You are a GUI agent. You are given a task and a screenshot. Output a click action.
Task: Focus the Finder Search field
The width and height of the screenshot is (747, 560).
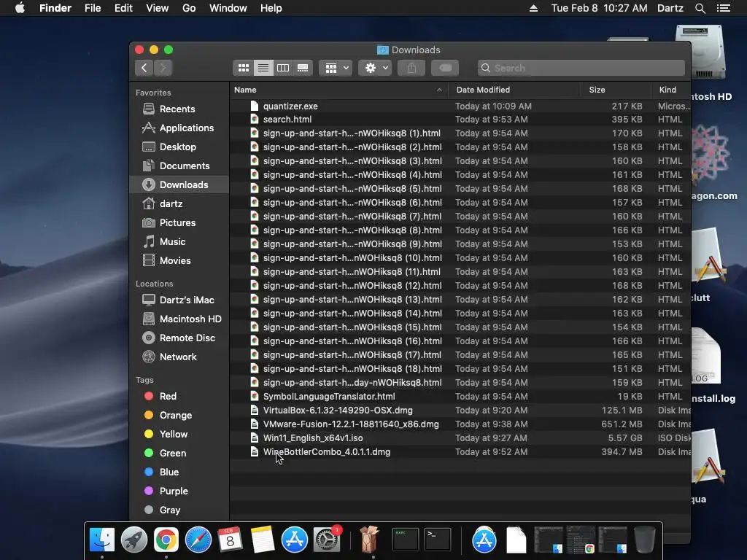(x=581, y=68)
